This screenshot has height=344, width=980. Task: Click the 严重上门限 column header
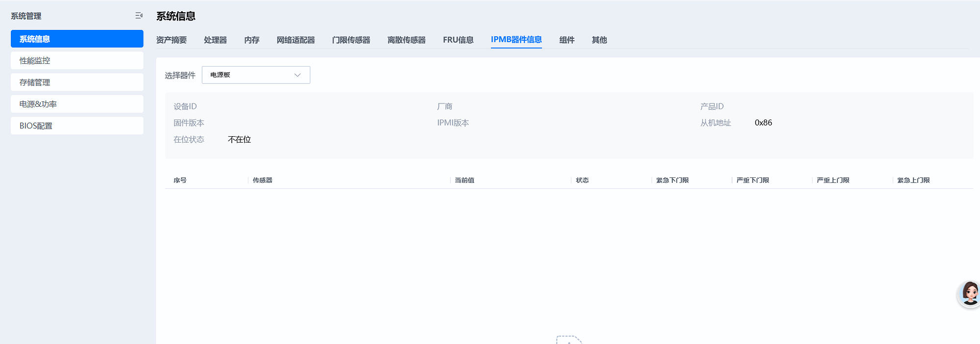[833, 180]
